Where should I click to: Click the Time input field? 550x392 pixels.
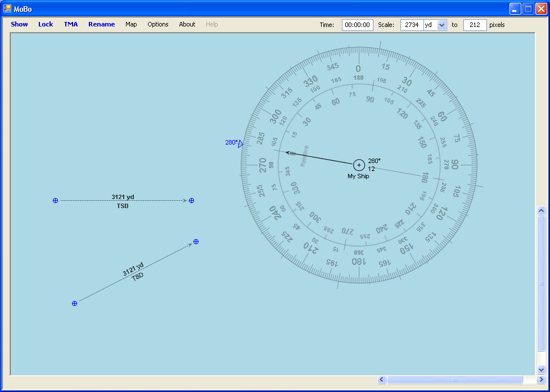coord(357,25)
